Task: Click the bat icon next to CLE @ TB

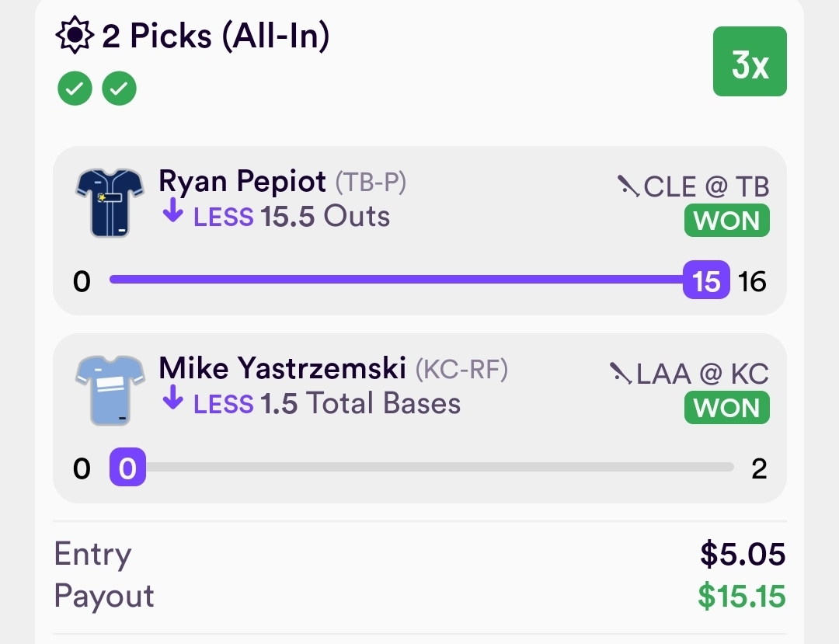Action: pyautogui.click(x=628, y=186)
